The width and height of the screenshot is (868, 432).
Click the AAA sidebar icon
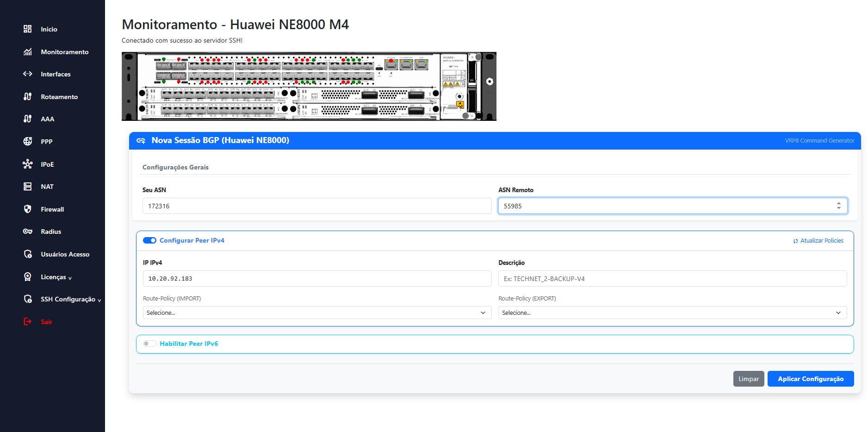pos(28,119)
